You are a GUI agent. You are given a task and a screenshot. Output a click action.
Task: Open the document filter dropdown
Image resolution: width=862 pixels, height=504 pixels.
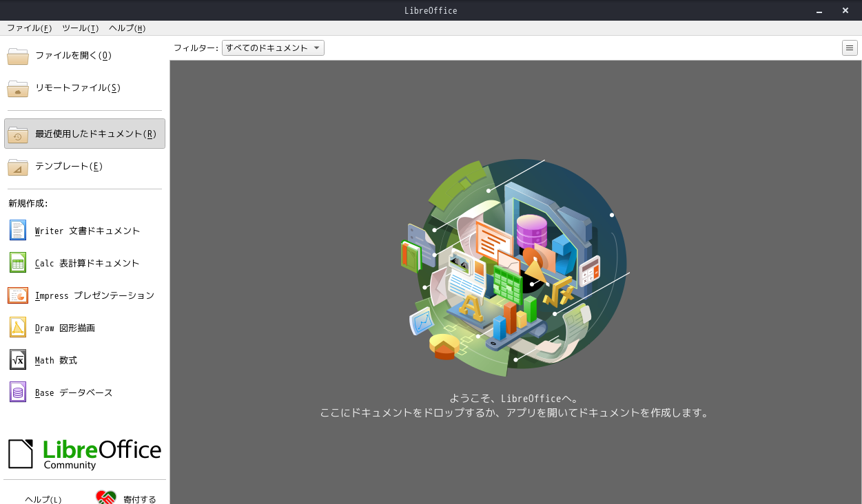[272, 48]
